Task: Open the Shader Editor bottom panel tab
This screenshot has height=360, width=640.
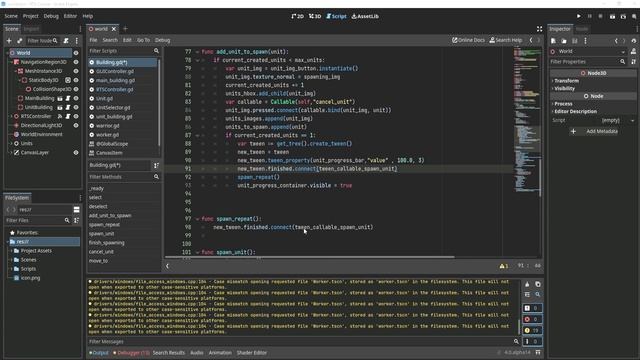Action: pos(252,353)
